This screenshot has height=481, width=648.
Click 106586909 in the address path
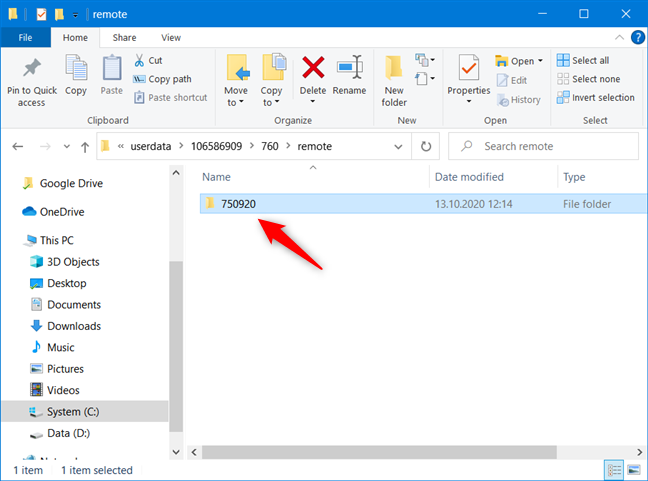[216, 146]
